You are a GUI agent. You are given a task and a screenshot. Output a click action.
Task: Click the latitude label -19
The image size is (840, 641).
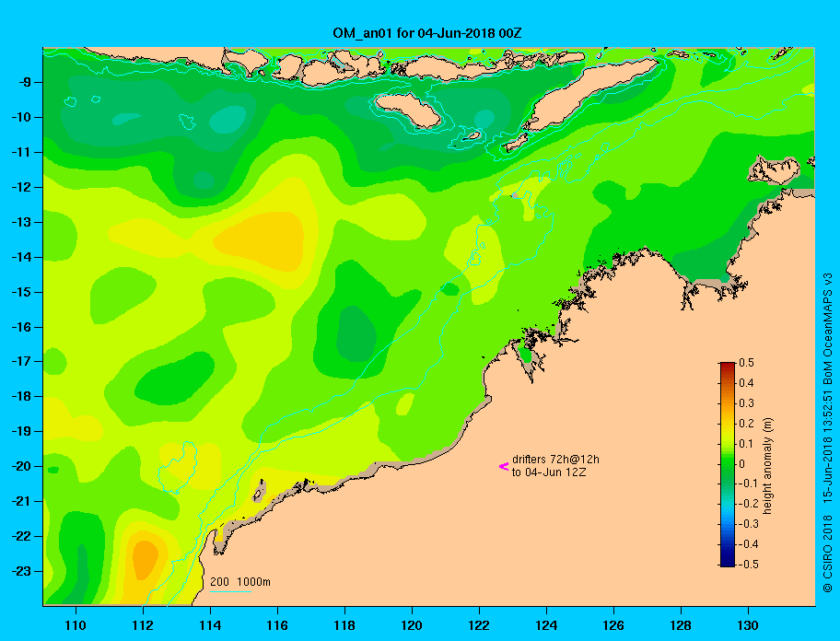point(21,431)
